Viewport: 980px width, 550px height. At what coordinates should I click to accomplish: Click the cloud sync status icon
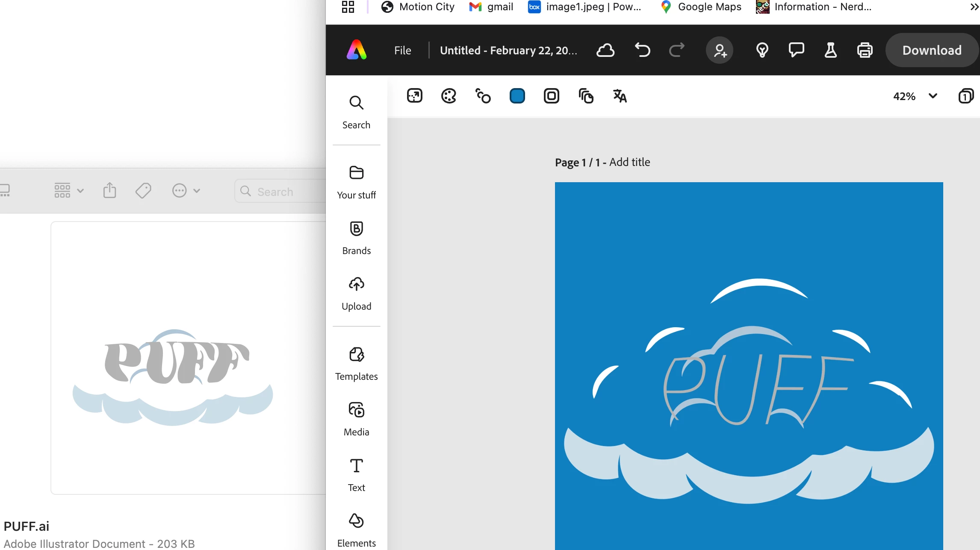605,50
